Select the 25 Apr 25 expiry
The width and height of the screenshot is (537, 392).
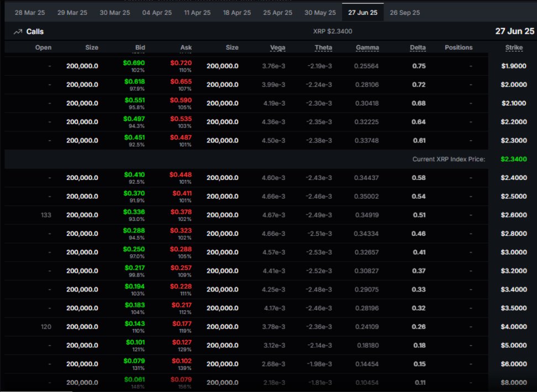(278, 12)
